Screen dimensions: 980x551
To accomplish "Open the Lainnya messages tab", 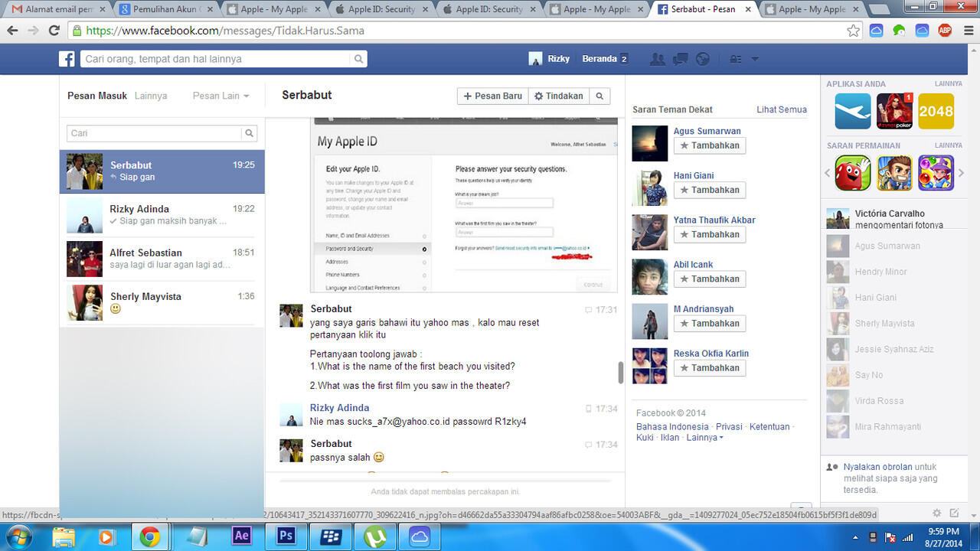I will click(151, 96).
